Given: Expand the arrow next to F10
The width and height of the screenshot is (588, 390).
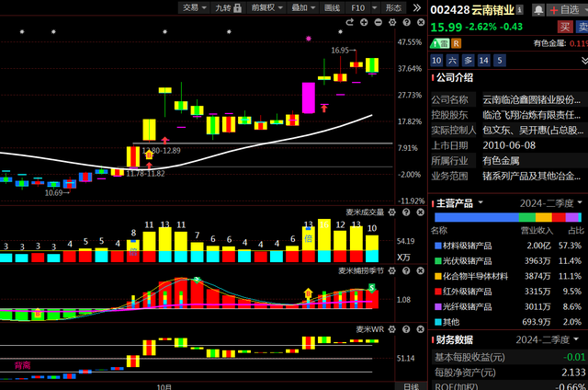Looking at the screenshot, I should pyautogui.click(x=375, y=7).
